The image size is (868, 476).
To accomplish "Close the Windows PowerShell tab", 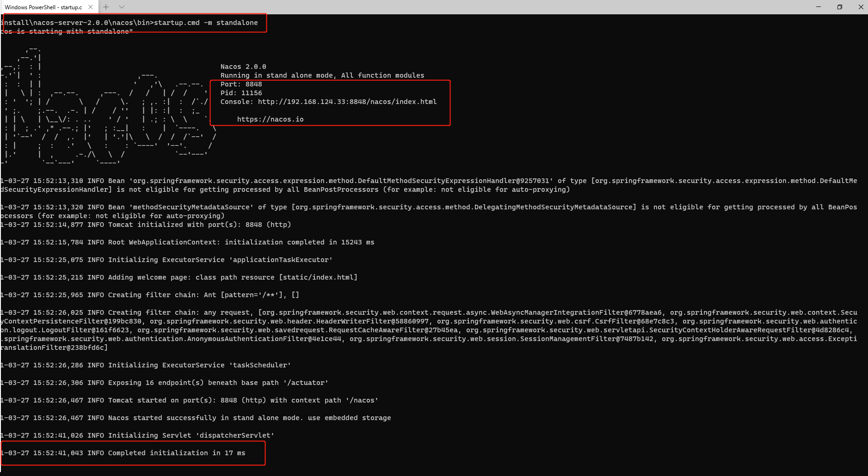I will (x=91, y=7).
